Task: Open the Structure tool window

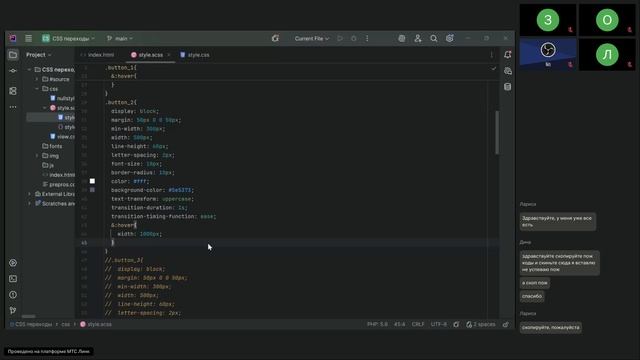Action: 13,91
